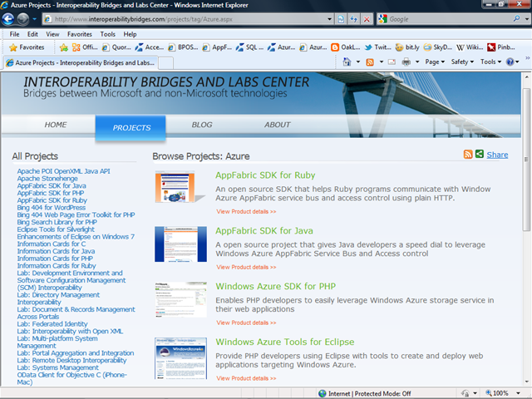
Task: Click the browser Back arrow button
Action: point(7,18)
